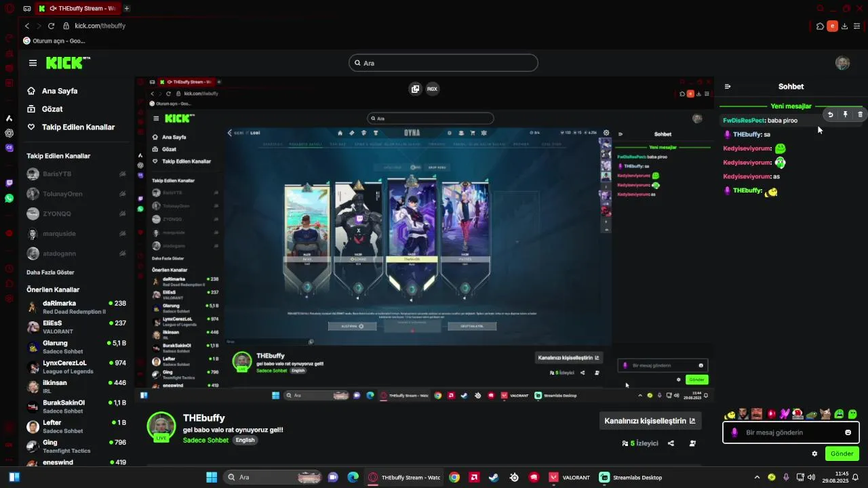This screenshot has height=488, width=868.
Task: Open atadogann followed channel
Action: pos(76,253)
